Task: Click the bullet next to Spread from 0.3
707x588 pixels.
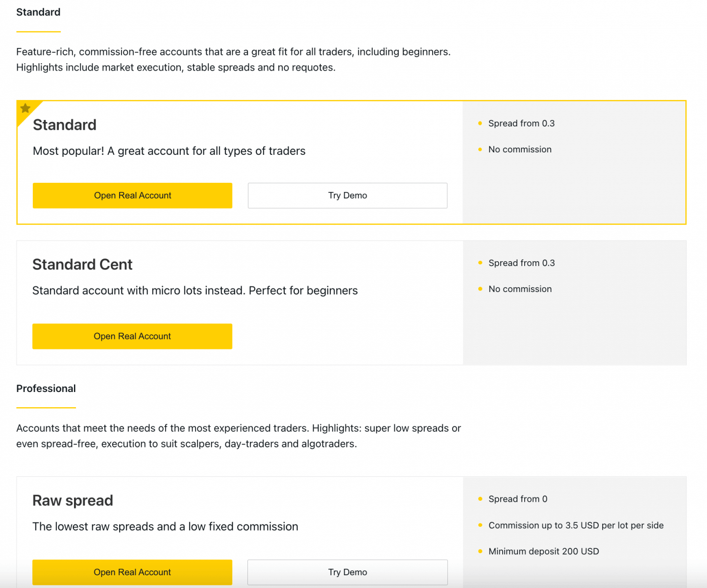Action: [x=480, y=123]
